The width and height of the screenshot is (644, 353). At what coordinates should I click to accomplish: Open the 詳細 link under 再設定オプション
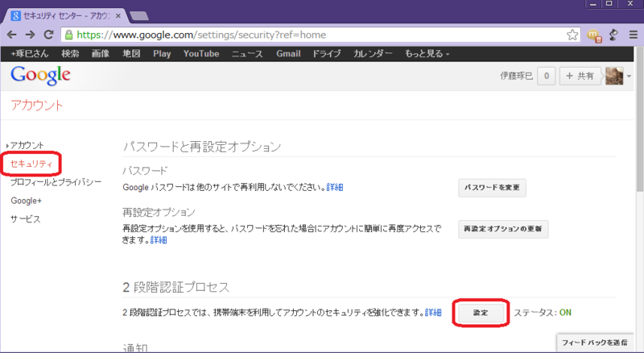pos(159,240)
